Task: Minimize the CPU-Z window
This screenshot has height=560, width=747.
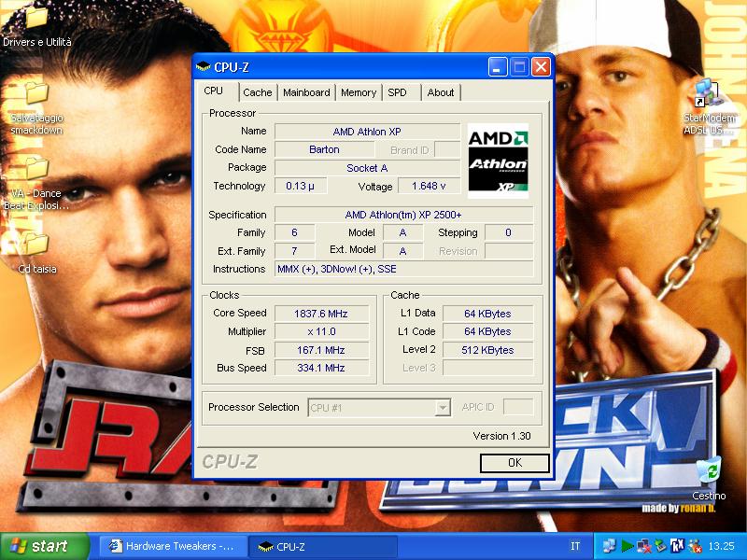Action: pos(497,67)
